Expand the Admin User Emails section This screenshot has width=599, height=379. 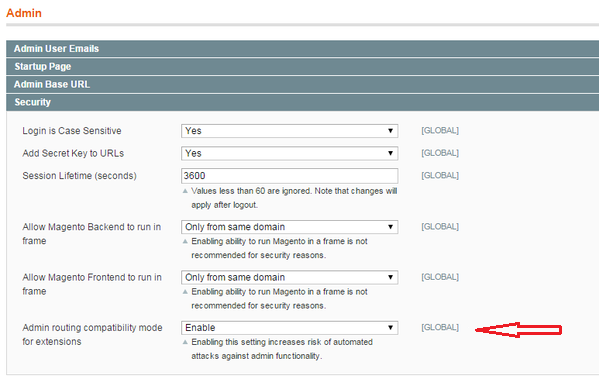tap(303, 49)
